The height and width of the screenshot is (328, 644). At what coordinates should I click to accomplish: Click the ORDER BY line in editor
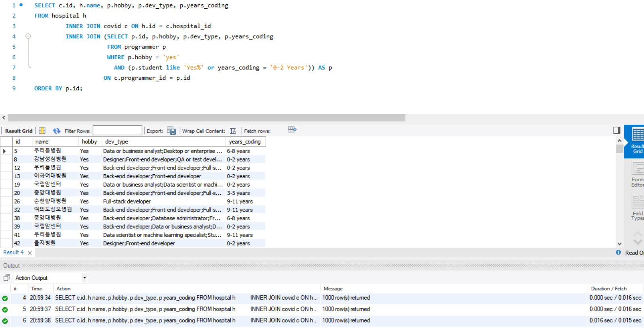coord(59,88)
